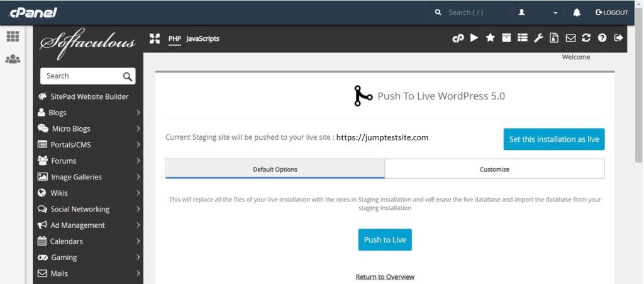This screenshot has height=284, width=644.
Task: Open the task list icon
Action: [x=523, y=38]
